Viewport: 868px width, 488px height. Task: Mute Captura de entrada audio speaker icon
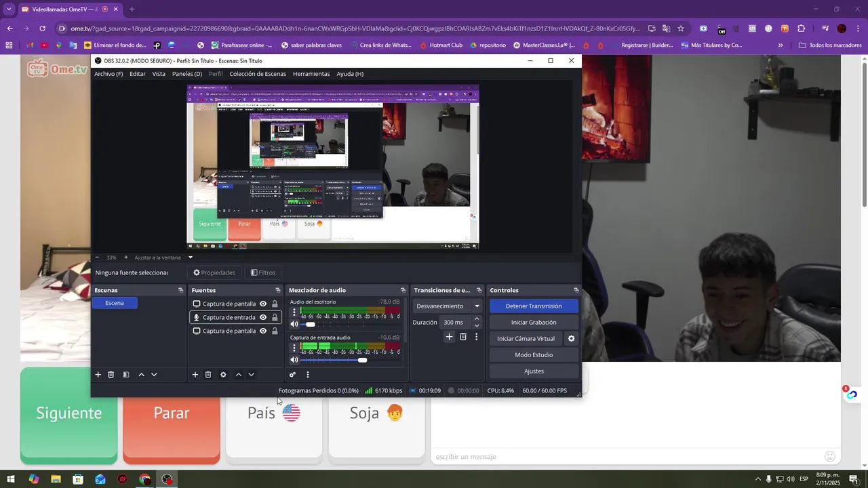tap(294, 360)
